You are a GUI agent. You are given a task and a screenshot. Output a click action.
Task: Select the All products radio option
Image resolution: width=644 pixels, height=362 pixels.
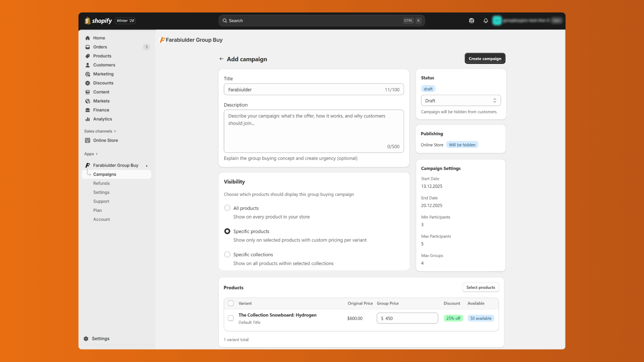[x=227, y=208]
